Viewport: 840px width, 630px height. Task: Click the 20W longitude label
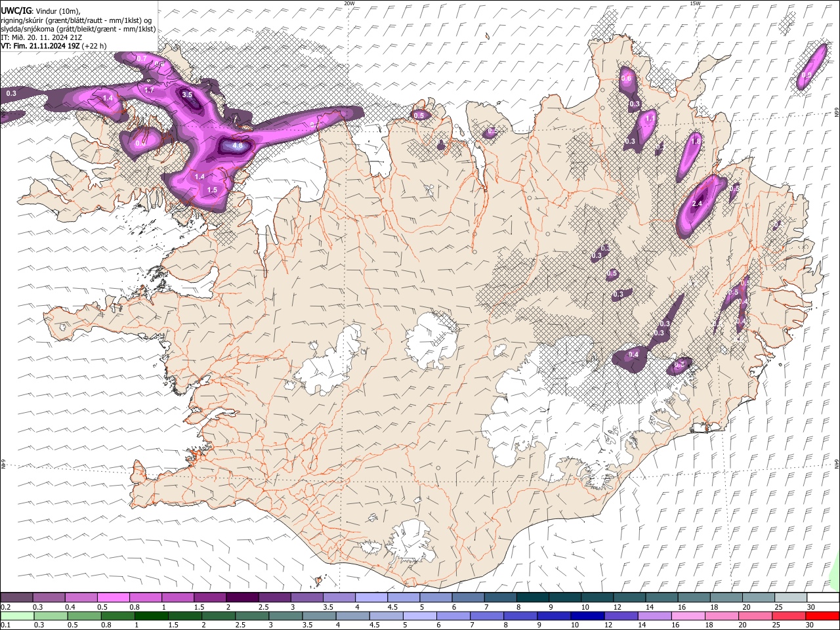click(349, 3)
